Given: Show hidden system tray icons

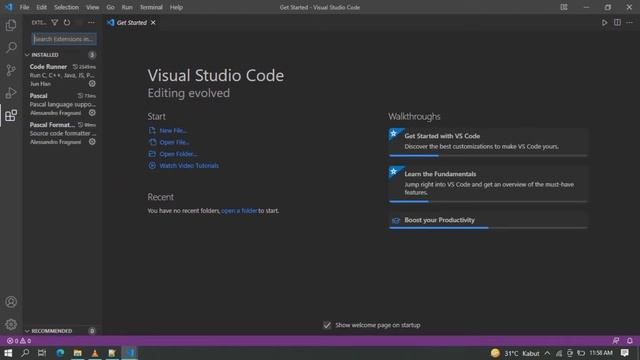Looking at the screenshot, I should (x=547, y=353).
